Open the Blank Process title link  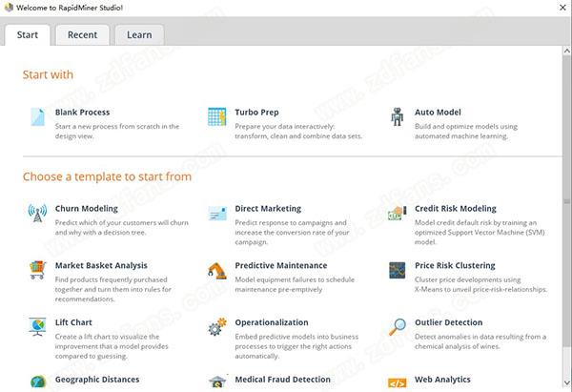point(82,113)
